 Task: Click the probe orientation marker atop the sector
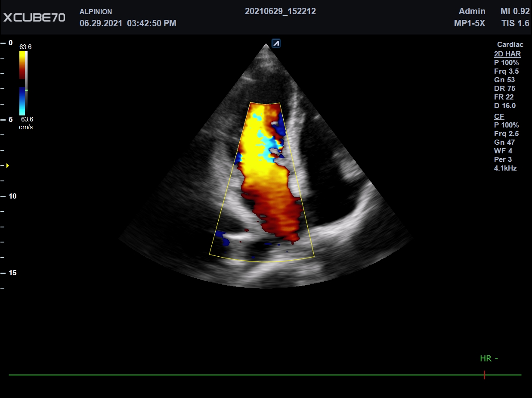click(276, 43)
